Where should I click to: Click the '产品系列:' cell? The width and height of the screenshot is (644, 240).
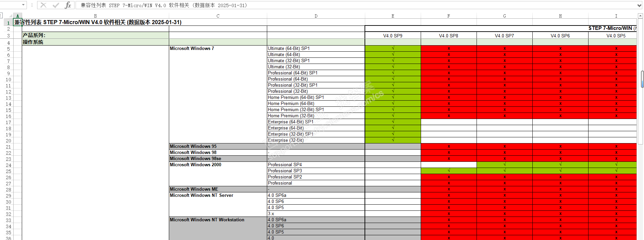(95, 35)
